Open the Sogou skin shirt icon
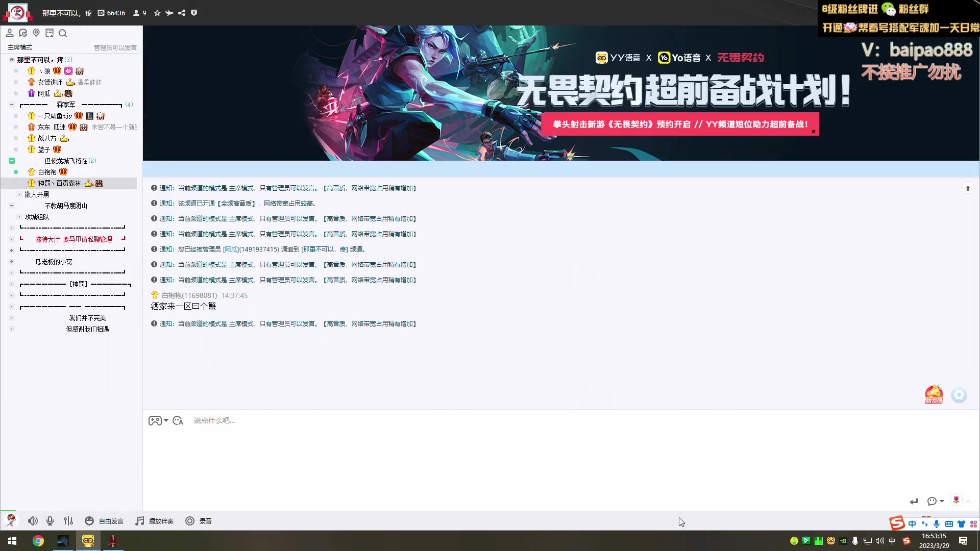 [961, 524]
